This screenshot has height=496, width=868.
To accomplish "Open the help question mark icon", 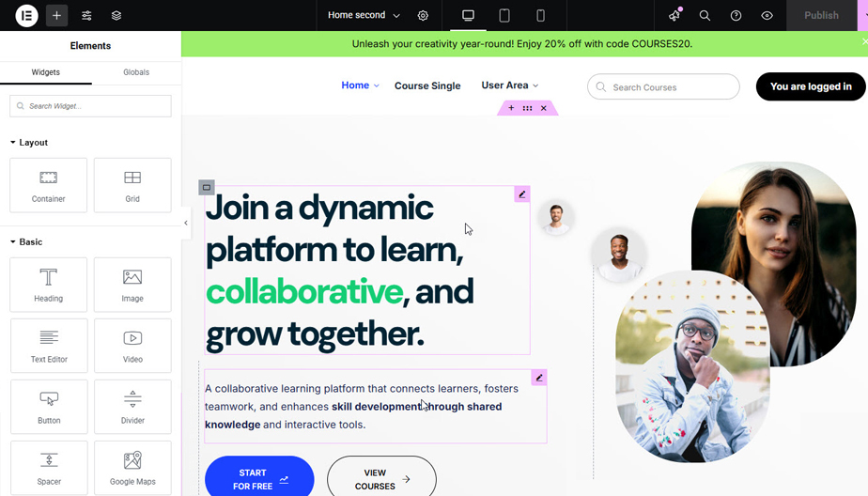I will [736, 15].
